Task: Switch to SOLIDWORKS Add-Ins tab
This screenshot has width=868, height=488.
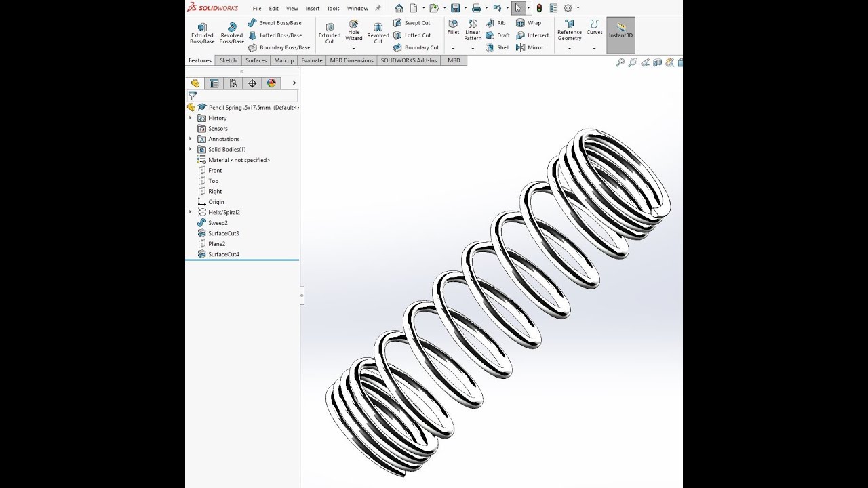Action: (x=409, y=60)
